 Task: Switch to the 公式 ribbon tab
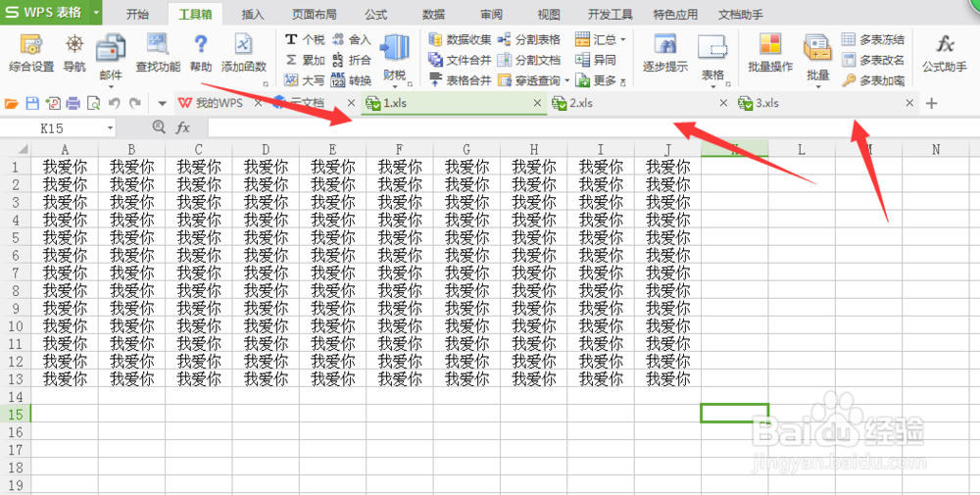click(x=376, y=14)
